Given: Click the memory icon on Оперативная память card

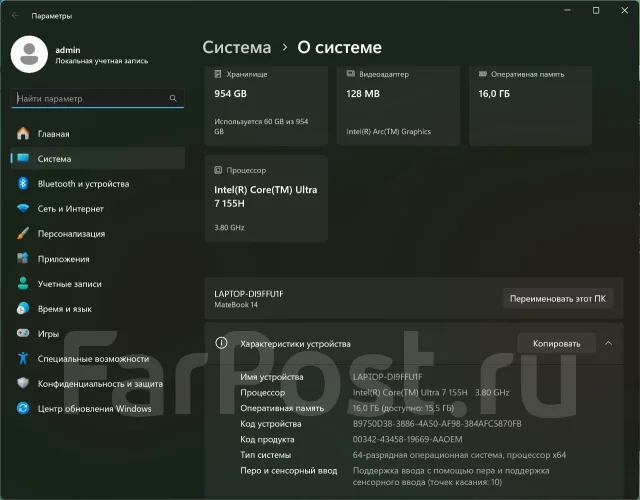Looking at the screenshot, I should click(483, 74).
